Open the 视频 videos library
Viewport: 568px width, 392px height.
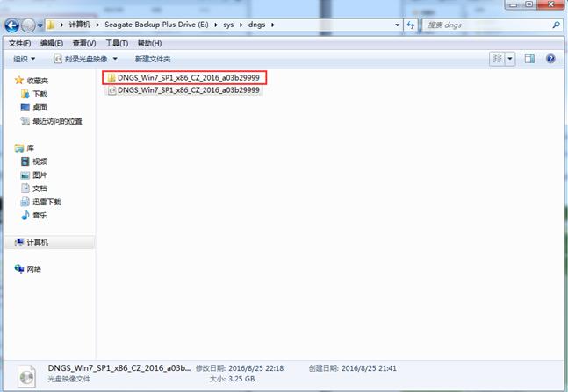(40, 161)
